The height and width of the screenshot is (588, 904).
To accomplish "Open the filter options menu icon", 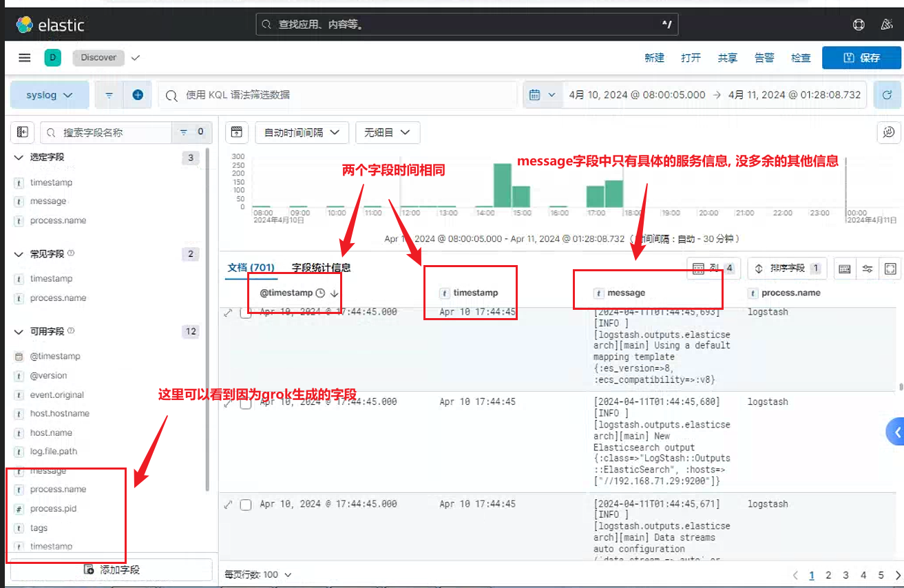I will pyautogui.click(x=109, y=95).
